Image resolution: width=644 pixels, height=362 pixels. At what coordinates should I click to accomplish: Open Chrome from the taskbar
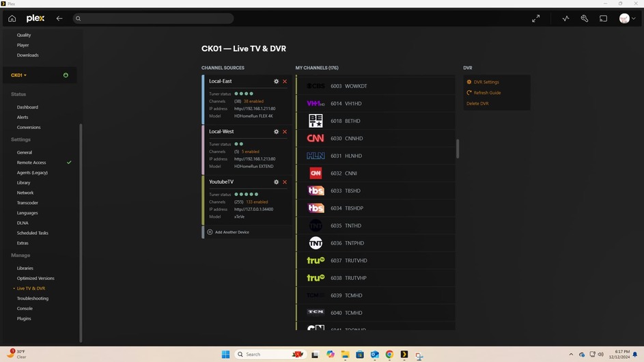pyautogui.click(x=389, y=354)
